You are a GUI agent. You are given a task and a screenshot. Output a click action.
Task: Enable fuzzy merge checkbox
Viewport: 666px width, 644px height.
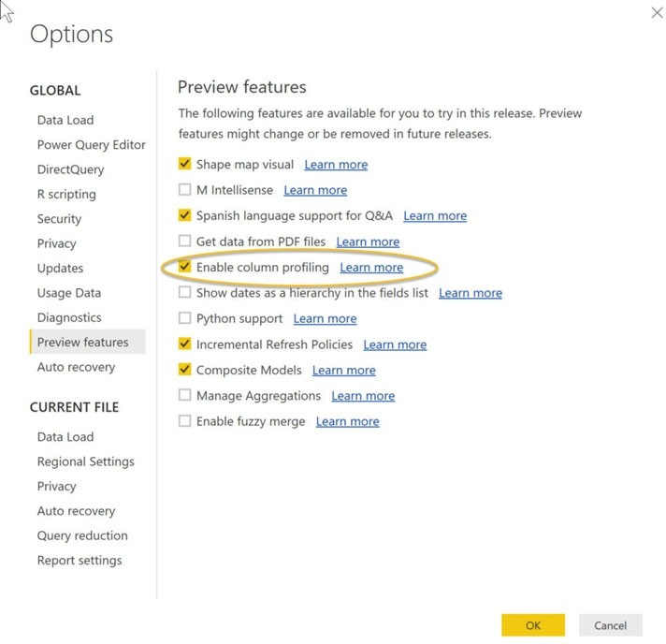(184, 422)
